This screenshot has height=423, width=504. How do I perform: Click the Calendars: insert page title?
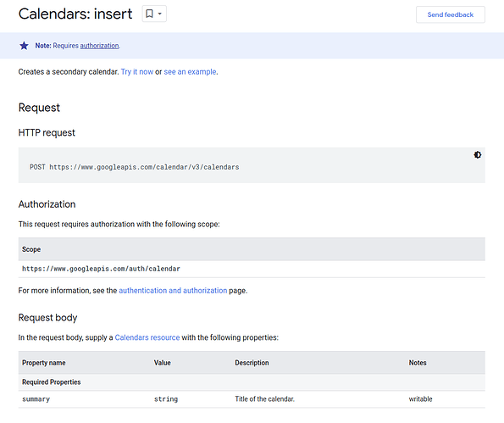[x=75, y=14]
